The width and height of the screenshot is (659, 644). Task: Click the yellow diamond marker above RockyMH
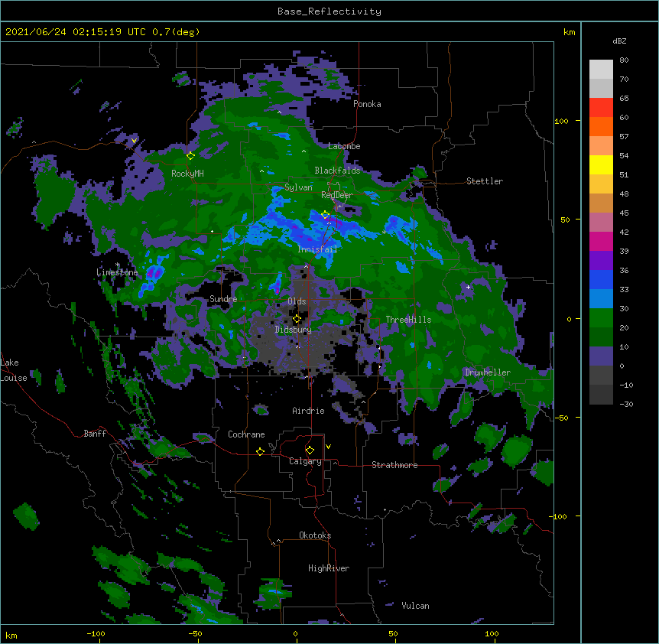(x=191, y=156)
